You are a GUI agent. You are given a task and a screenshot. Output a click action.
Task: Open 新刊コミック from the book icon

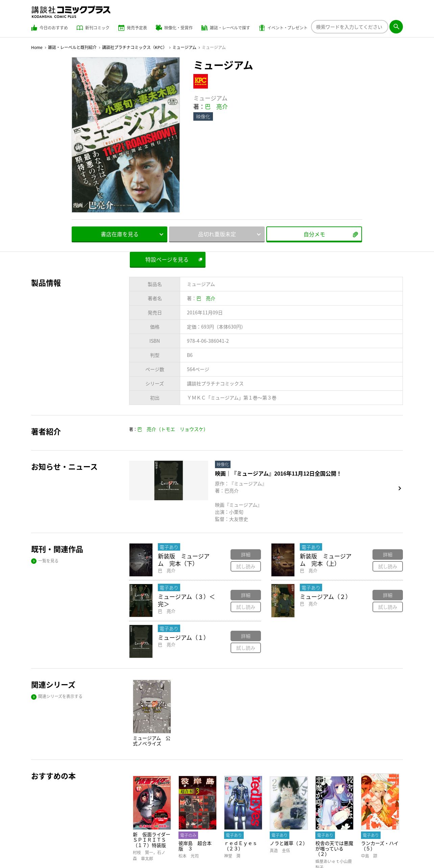coord(79,28)
